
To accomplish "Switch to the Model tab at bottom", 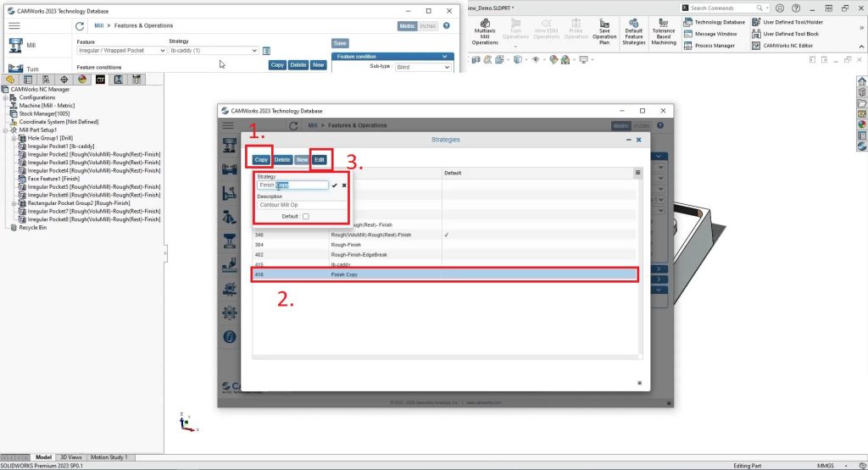I will click(x=43, y=457).
